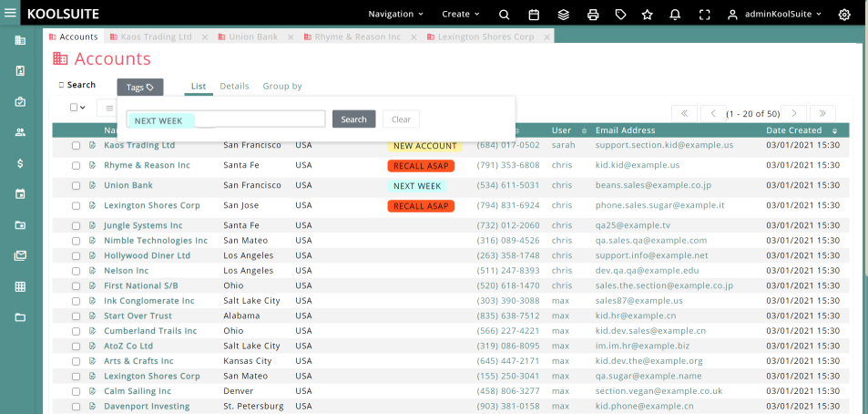Expand the Create dropdown
Screen dimensions: 868x414
pos(461,14)
